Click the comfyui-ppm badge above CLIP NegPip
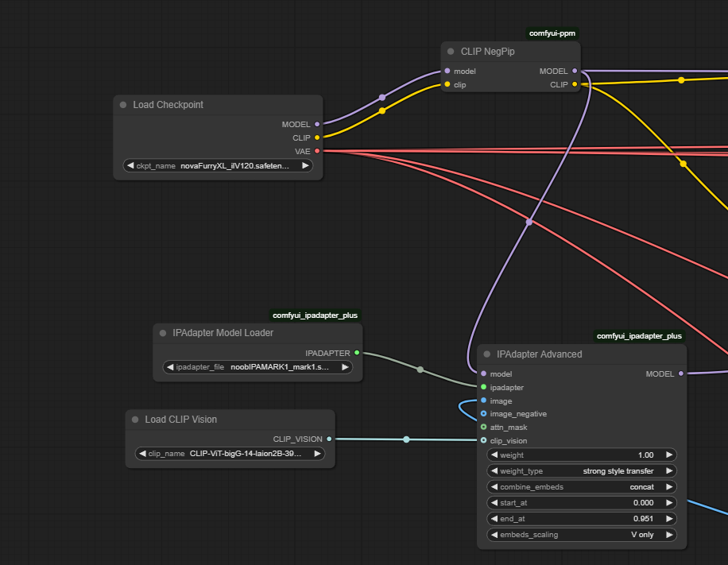 click(x=552, y=33)
